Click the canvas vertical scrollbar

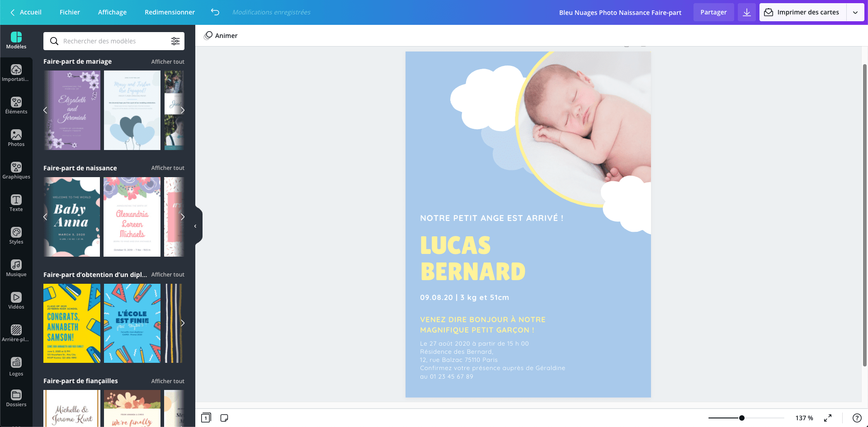click(865, 215)
